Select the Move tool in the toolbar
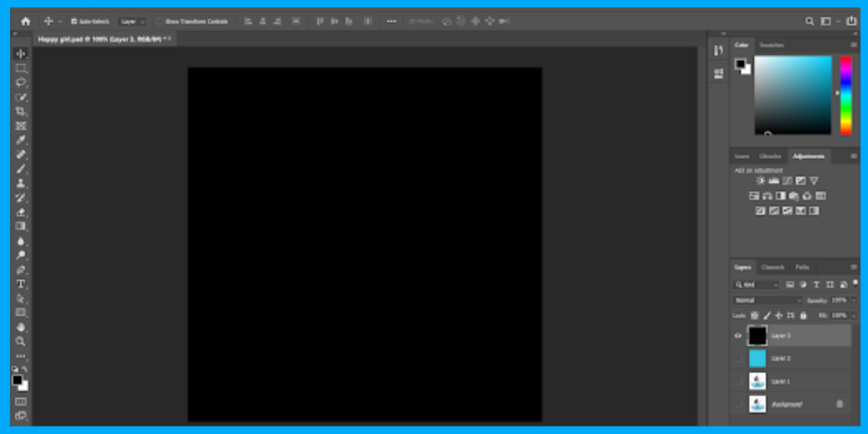 coord(20,53)
